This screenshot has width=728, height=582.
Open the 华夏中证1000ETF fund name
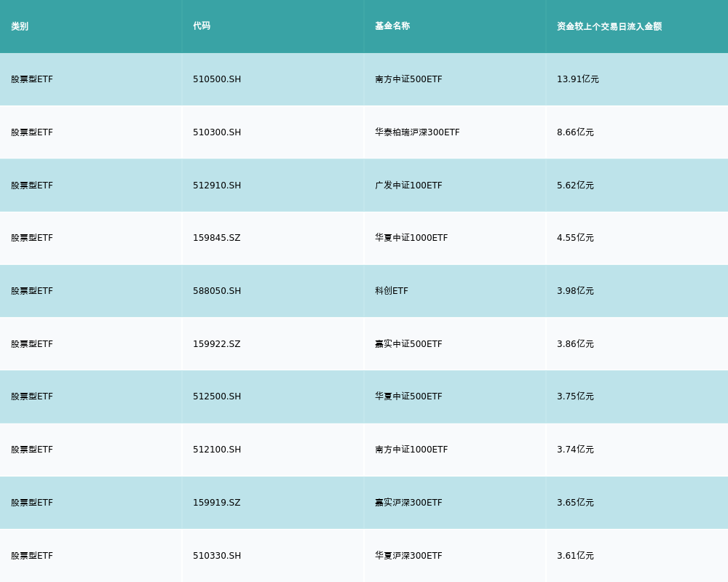(x=411, y=238)
